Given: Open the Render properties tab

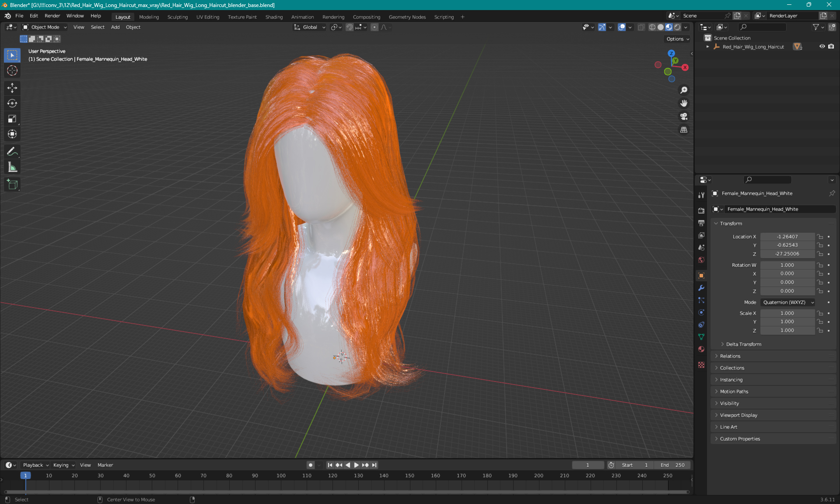Looking at the screenshot, I should pyautogui.click(x=701, y=210).
